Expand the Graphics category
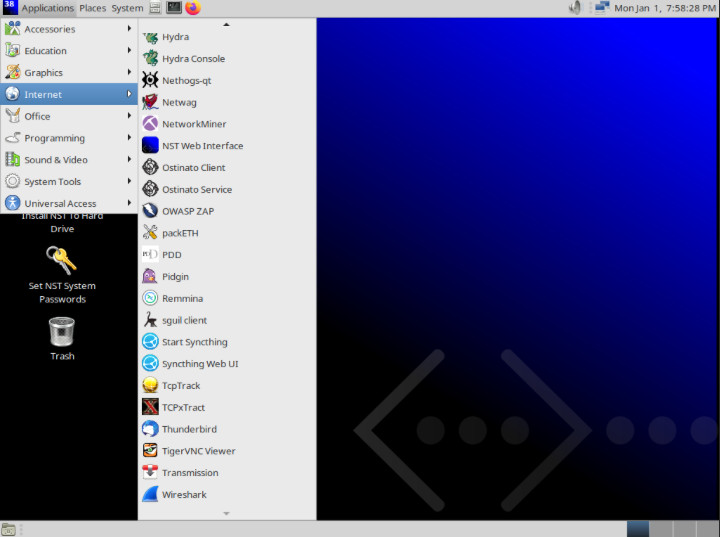The width and height of the screenshot is (720, 537). 69,73
